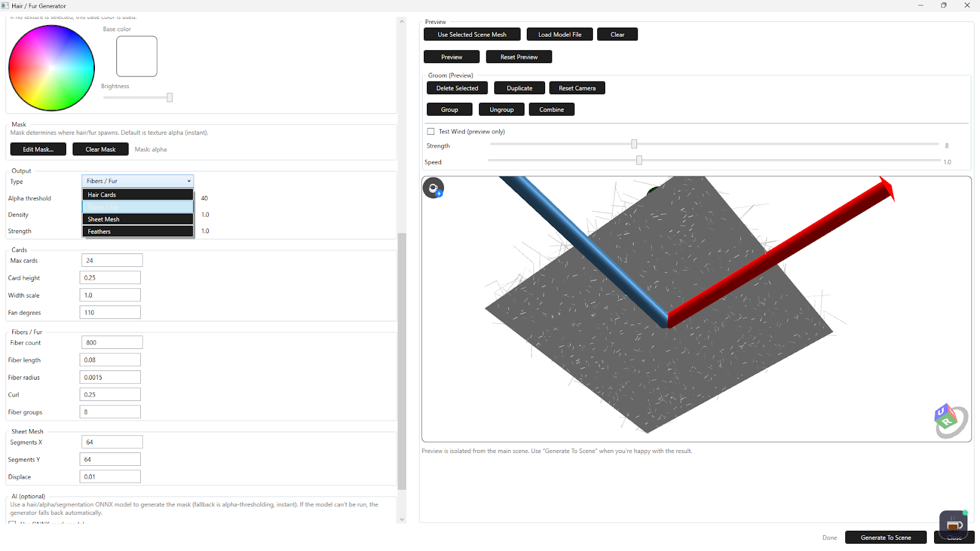Adjust the Brightness slider
This screenshot has height=551, width=980.
click(x=169, y=97)
